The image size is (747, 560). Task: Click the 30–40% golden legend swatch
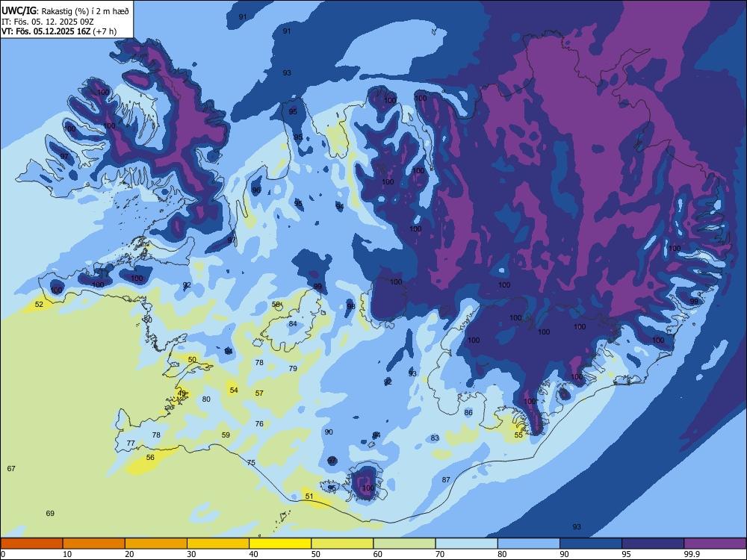point(218,544)
